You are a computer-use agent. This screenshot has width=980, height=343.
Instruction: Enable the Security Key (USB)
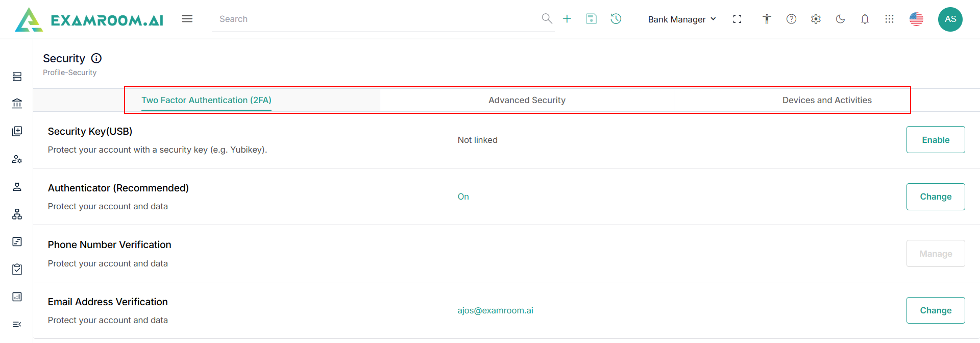pyautogui.click(x=936, y=140)
